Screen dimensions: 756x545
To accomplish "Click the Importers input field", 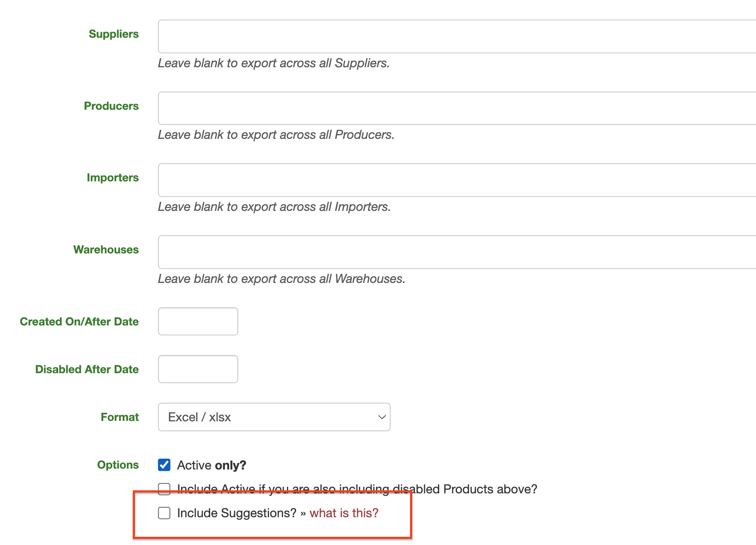I will coord(457,180).
